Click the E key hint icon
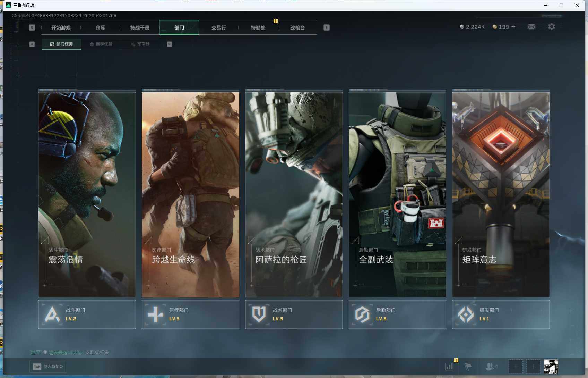This screenshot has height=378, width=588. [327, 27]
